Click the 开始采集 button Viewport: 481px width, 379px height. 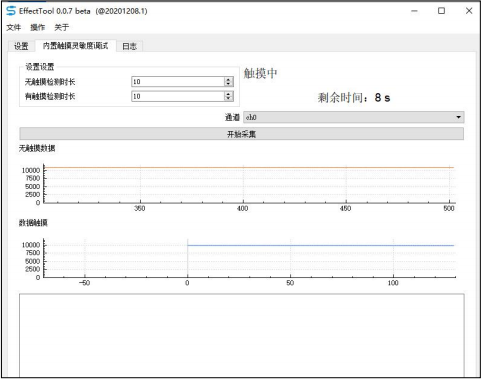pyautogui.click(x=242, y=134)
